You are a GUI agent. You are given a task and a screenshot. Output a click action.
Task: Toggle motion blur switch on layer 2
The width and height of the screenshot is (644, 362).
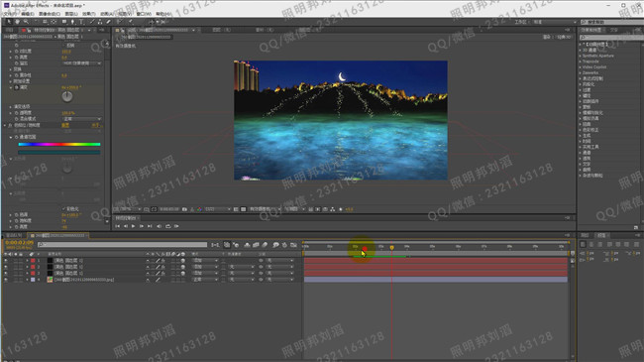tap(173, 267)
